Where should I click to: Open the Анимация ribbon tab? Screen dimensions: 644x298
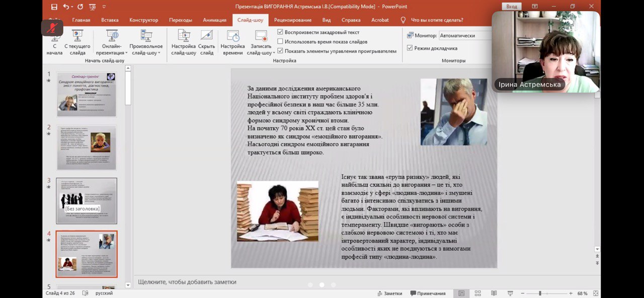(x=214, y=20)
